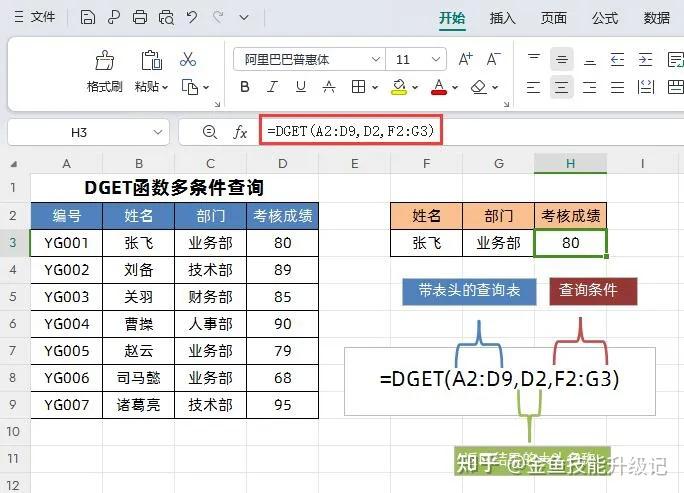The height and width of the screenshot is (493, 684).
Task: Toggle Bold formatting
Action: pos(245,87)
